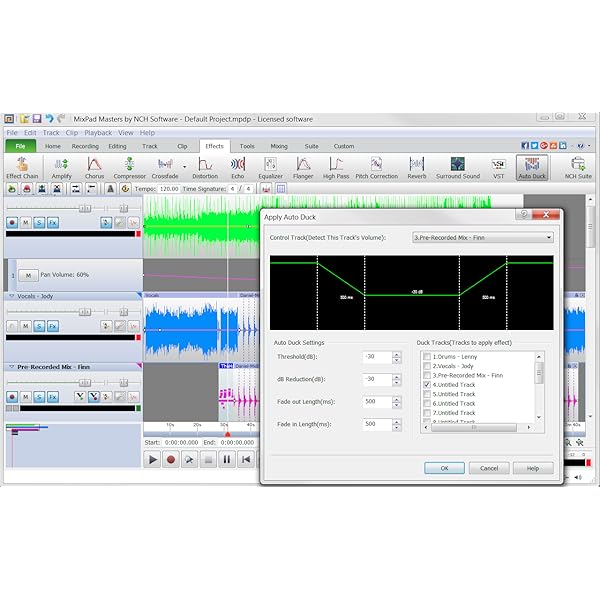600x600 pixels.
Task: Click Vocals - Jody volume slider handle
Action: [x=85, y=312]
